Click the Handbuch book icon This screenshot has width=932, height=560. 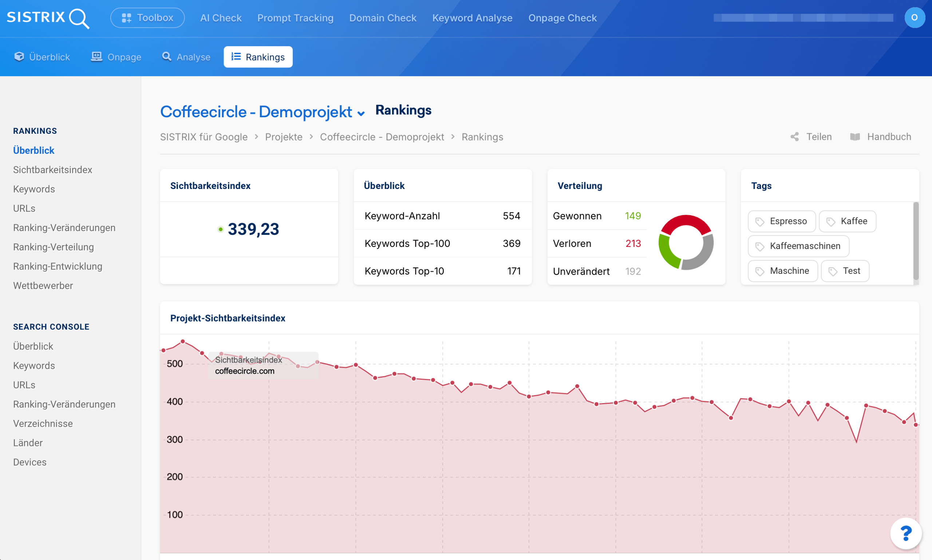pos(855,137)
